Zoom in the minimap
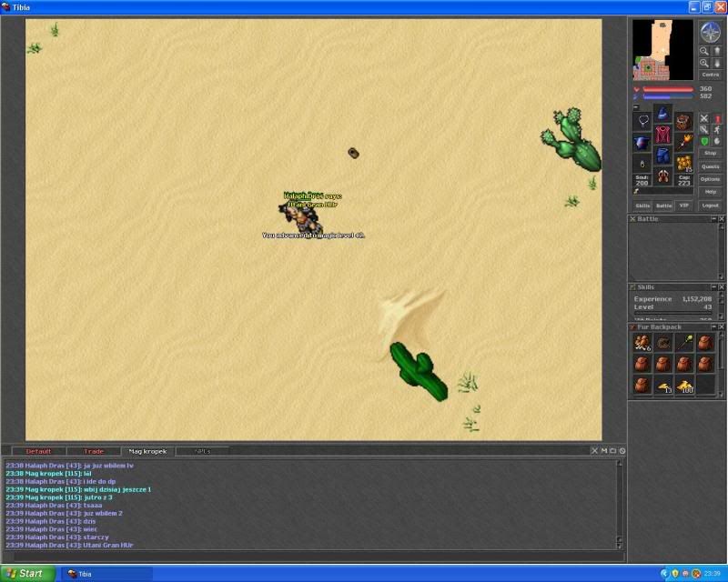728x582 pixels. (x=704, y=63)
